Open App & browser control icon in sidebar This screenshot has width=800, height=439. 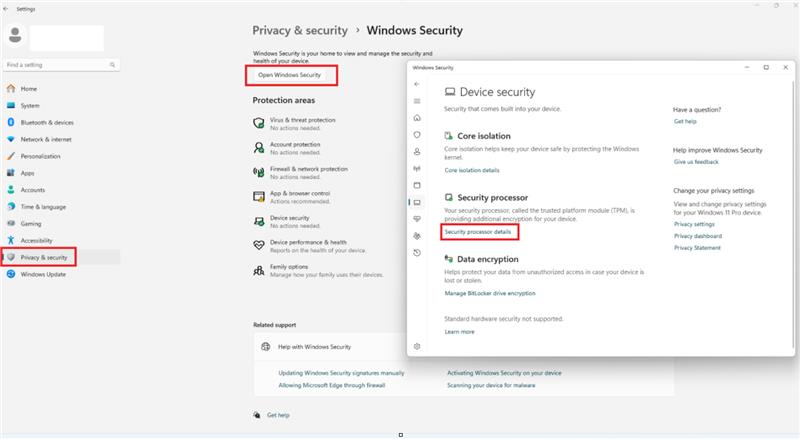pos(417,185)
